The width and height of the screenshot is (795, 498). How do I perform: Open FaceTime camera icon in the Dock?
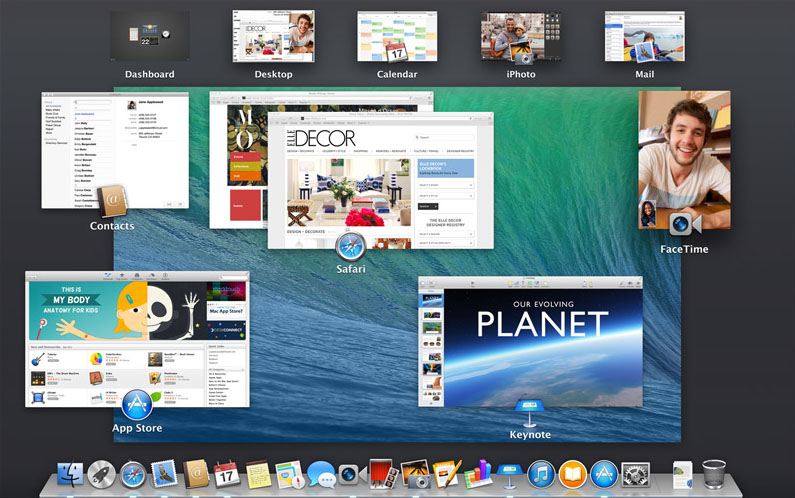click(x=352, y=475)
